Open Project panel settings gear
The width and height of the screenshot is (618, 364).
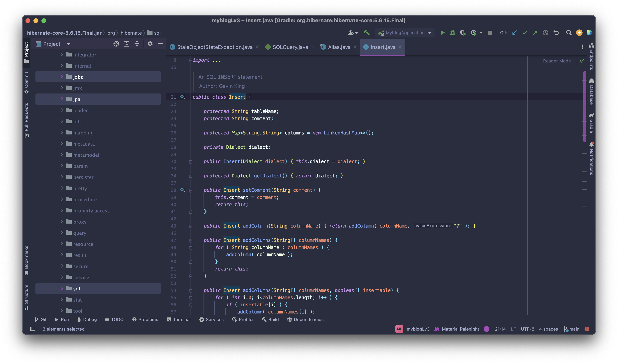[150, 44]
